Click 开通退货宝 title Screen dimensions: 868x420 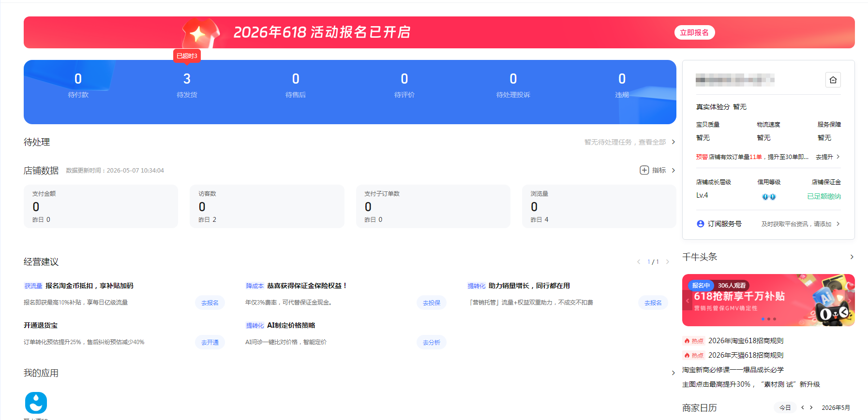pos(41,325)
